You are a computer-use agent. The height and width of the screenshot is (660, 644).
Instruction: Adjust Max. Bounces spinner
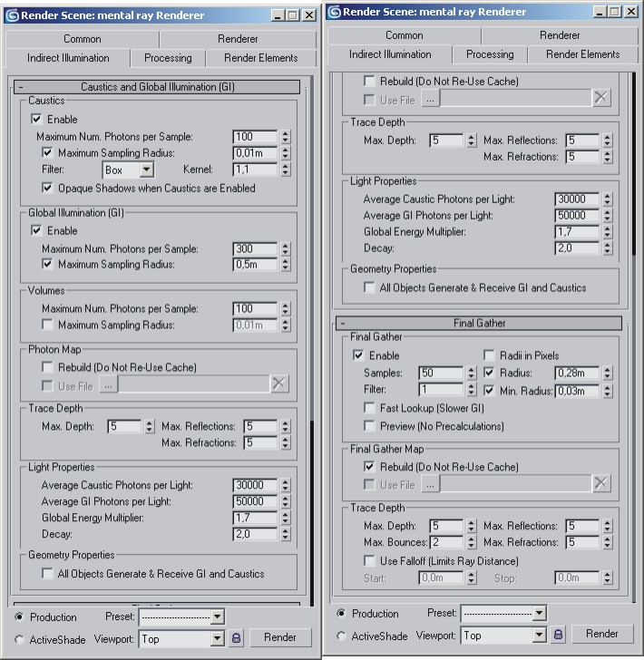(x=472, y=542)
